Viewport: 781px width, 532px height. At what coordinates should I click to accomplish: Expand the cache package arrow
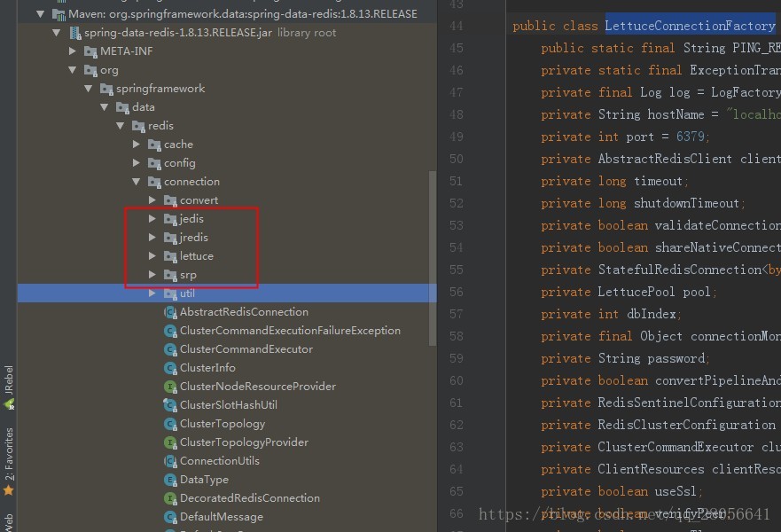[x=137, y=144]
